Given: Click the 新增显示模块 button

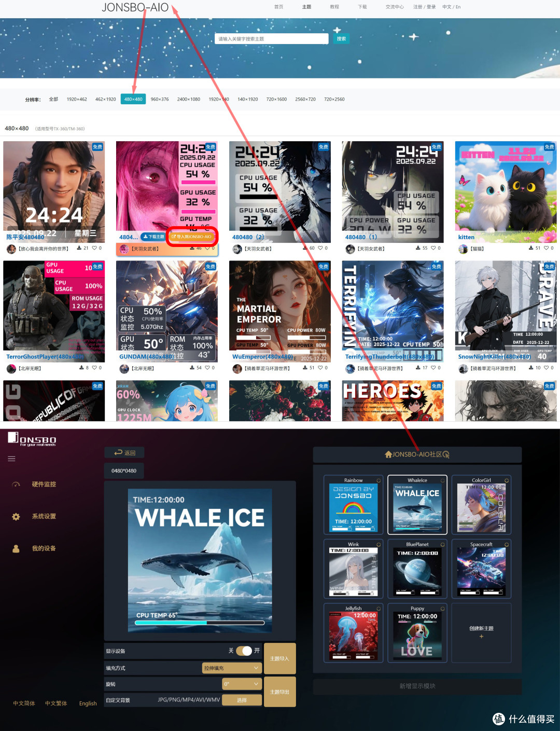Looking at the screenshot, I should [417, 686].
